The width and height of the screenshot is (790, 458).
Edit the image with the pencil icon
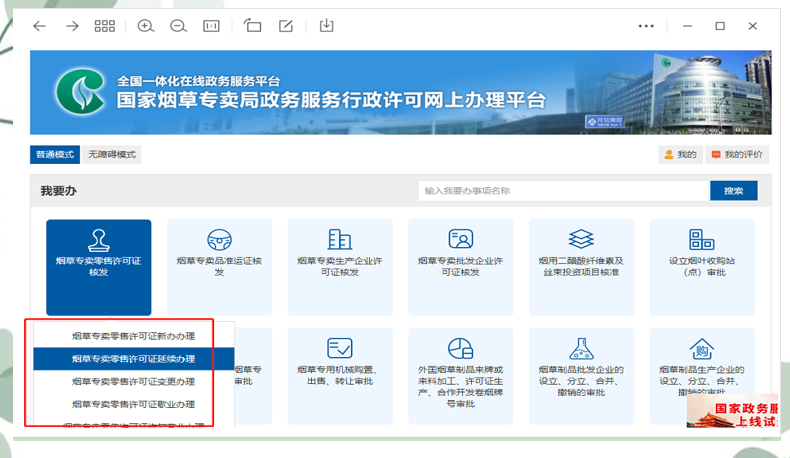286,26
